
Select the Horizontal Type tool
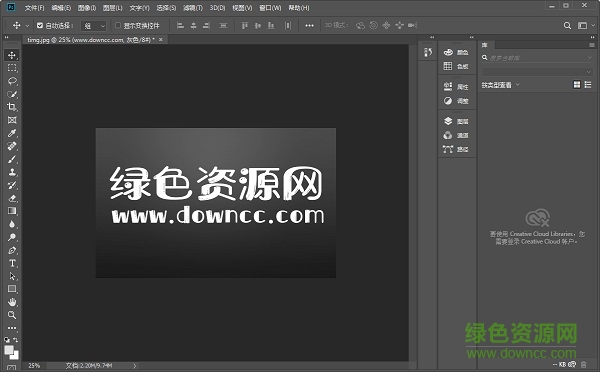point(12,263)
